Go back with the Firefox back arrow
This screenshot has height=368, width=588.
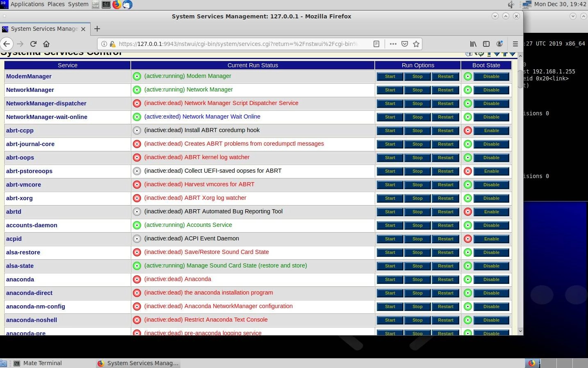click(x=7, y=44)
